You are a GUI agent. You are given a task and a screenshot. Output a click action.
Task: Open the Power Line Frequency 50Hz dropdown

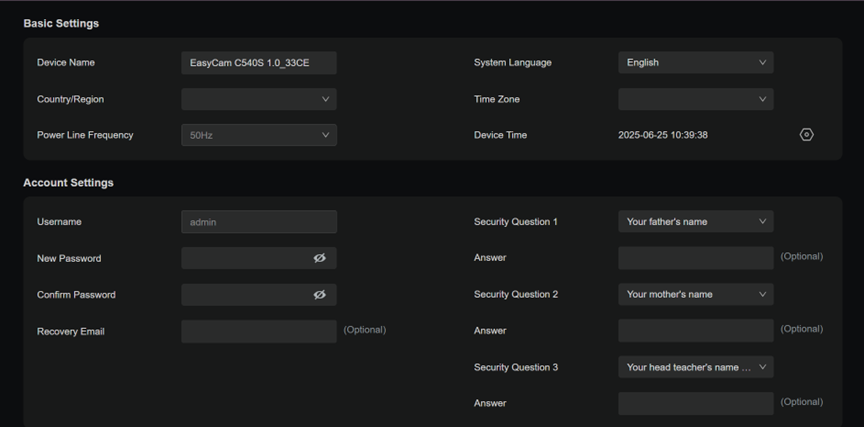click(x=259, y=135)
